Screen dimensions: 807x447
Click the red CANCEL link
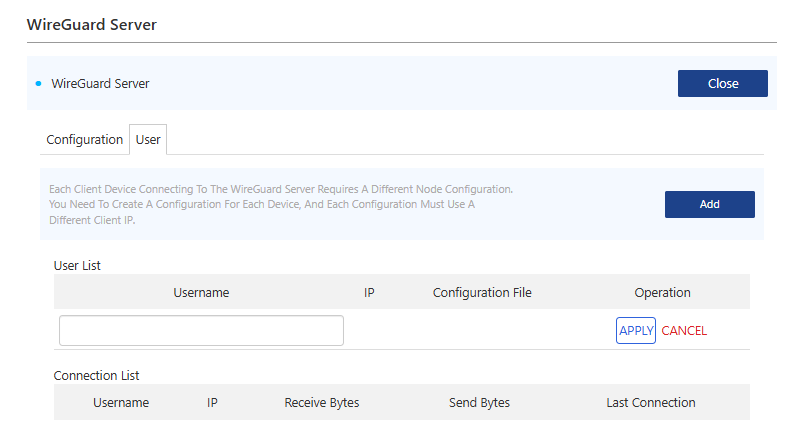click(x=684, y=331)
